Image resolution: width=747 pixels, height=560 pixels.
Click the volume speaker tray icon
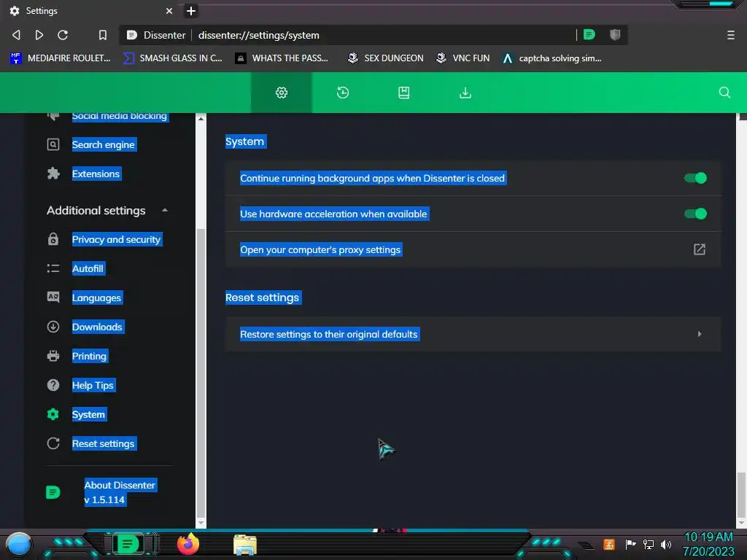coord(665,544)
